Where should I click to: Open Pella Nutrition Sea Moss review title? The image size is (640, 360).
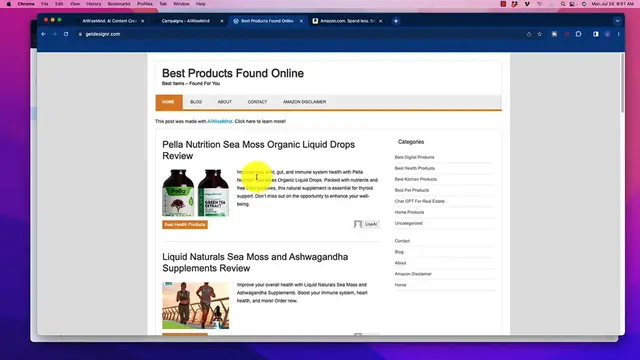point(258,150)
